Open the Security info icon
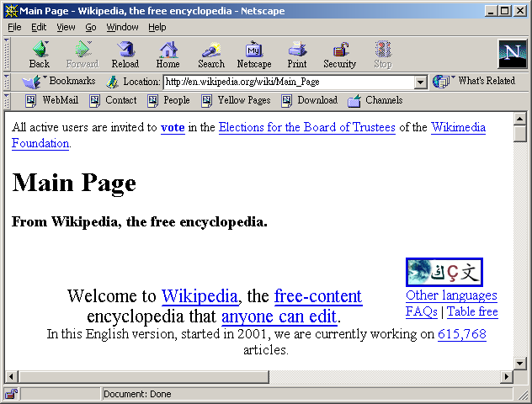The image size is (532, 404). [340, 50]
